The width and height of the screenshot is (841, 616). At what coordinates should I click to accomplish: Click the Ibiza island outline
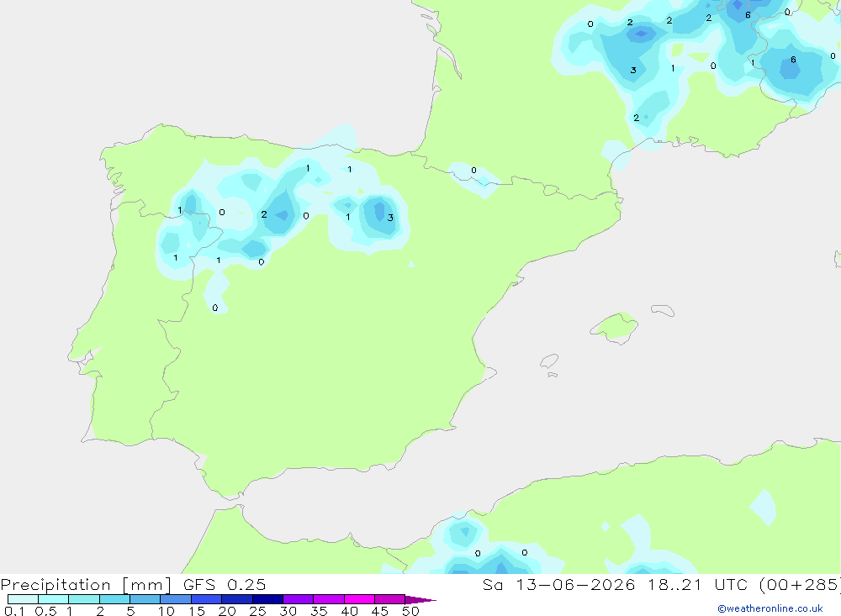[x=550, y=361]
